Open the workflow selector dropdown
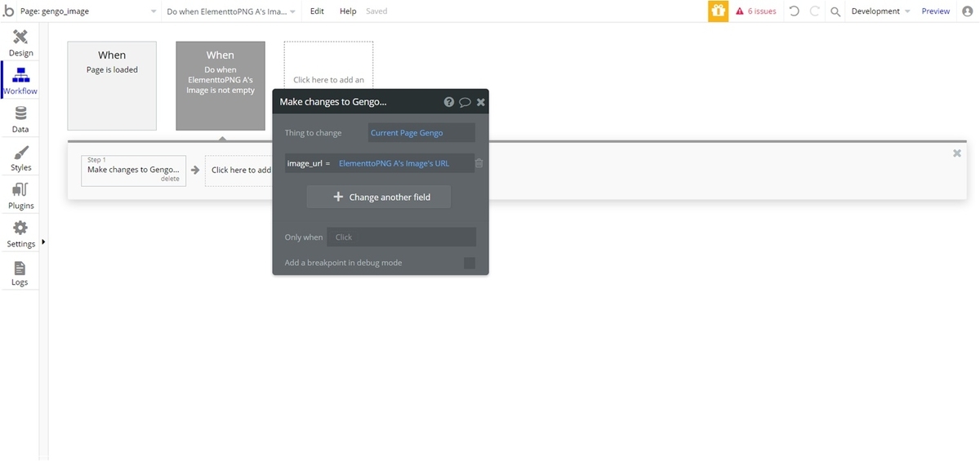The width and height of the screenshot is (980, 461). coord(231,11)
